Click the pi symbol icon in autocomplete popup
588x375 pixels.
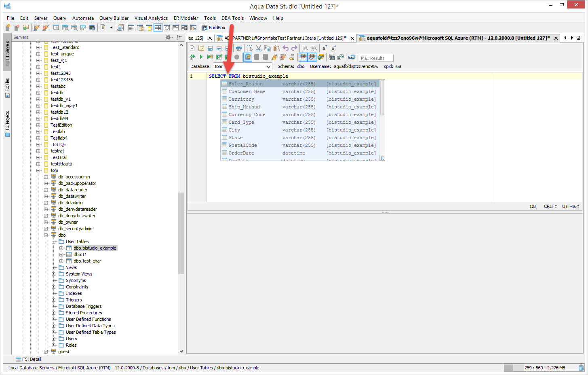point(382,158)
